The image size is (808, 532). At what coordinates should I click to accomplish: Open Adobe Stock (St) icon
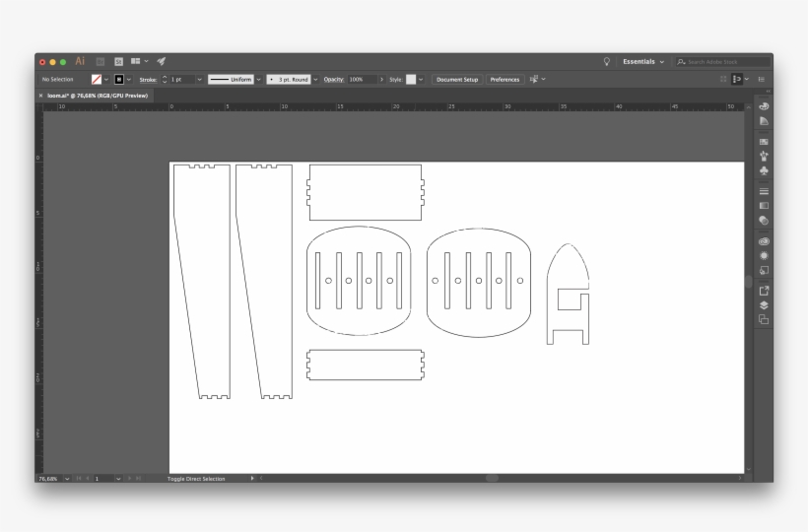pos(118,62)
